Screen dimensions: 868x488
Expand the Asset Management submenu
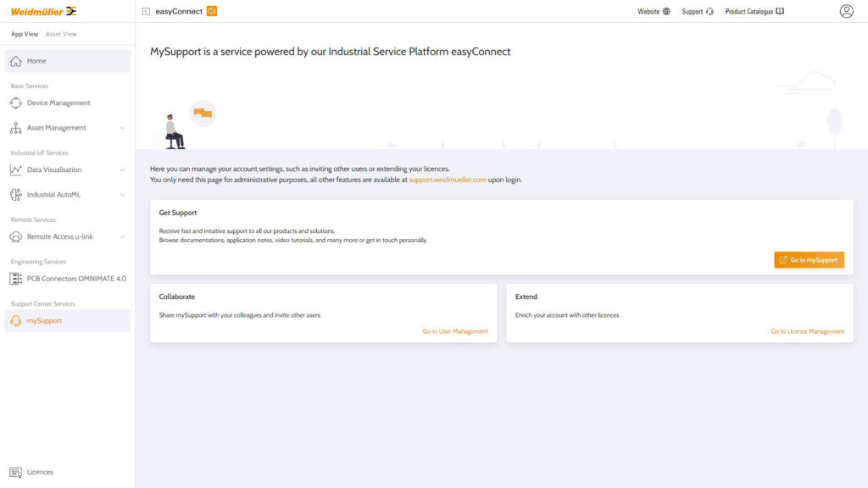[x=122, y=128]
